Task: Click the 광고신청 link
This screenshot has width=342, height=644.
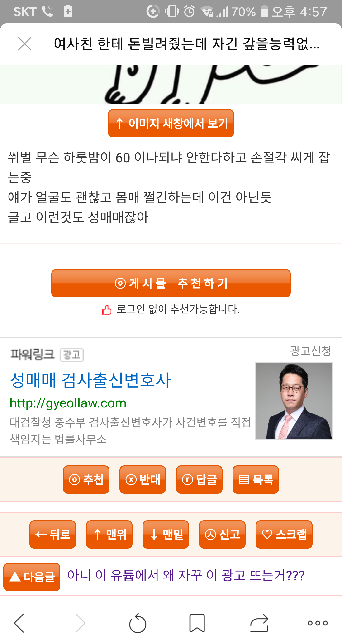Action: (311, 351)
